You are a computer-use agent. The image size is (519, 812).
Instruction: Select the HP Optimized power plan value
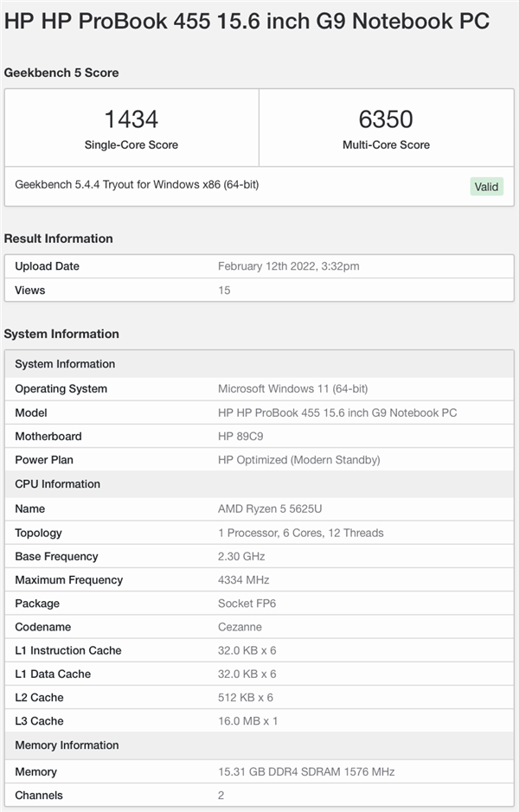(x=298, y=460)
